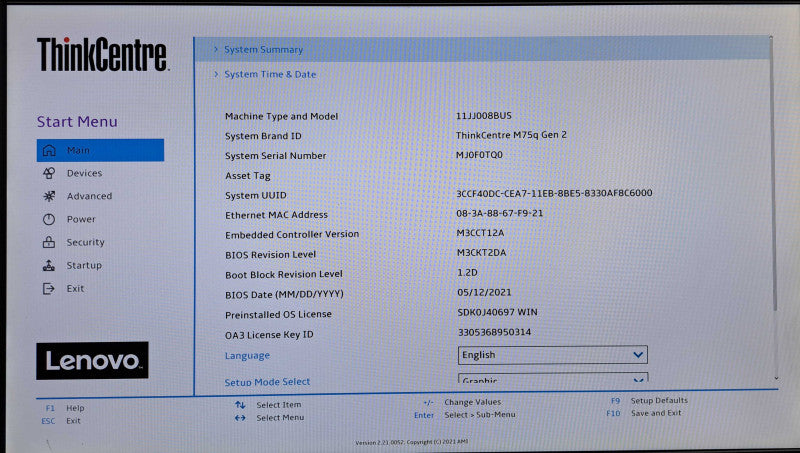Click the left-right arrows Select Menu icon
This screenshot has width=800, height=453.
tap(240, 418)
